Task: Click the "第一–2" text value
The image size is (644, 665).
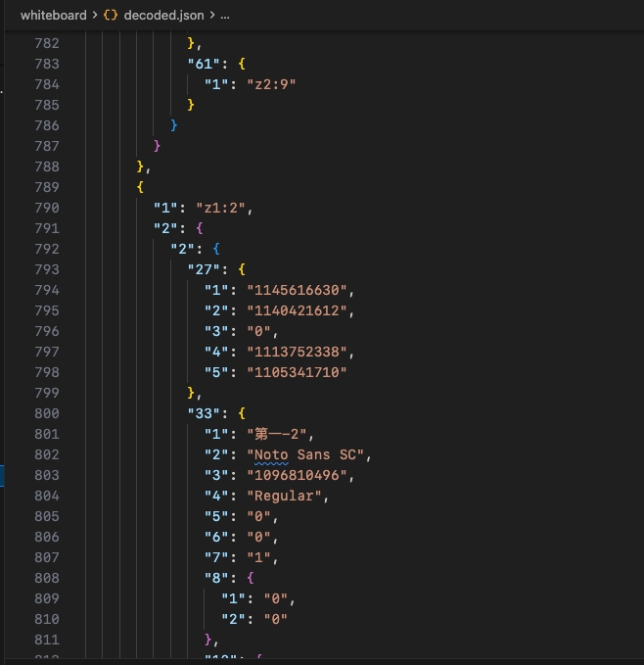Action: [280, 434]
